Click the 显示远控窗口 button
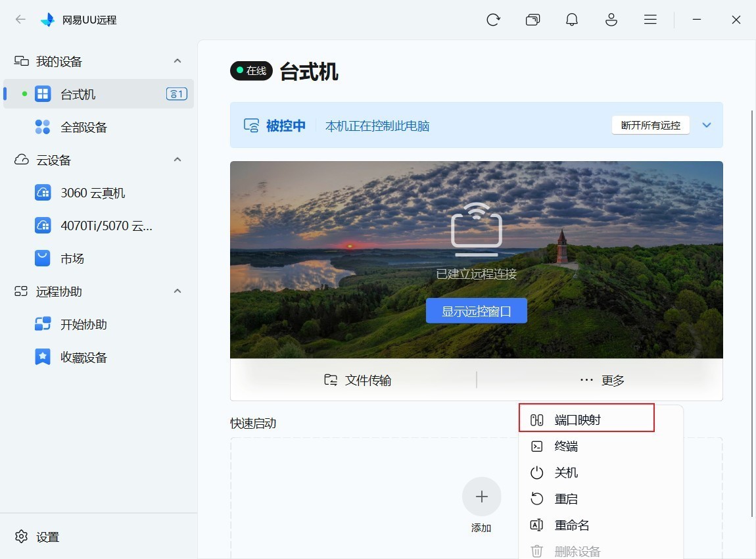This screenshot has height=559, width=756. point(477,311)
